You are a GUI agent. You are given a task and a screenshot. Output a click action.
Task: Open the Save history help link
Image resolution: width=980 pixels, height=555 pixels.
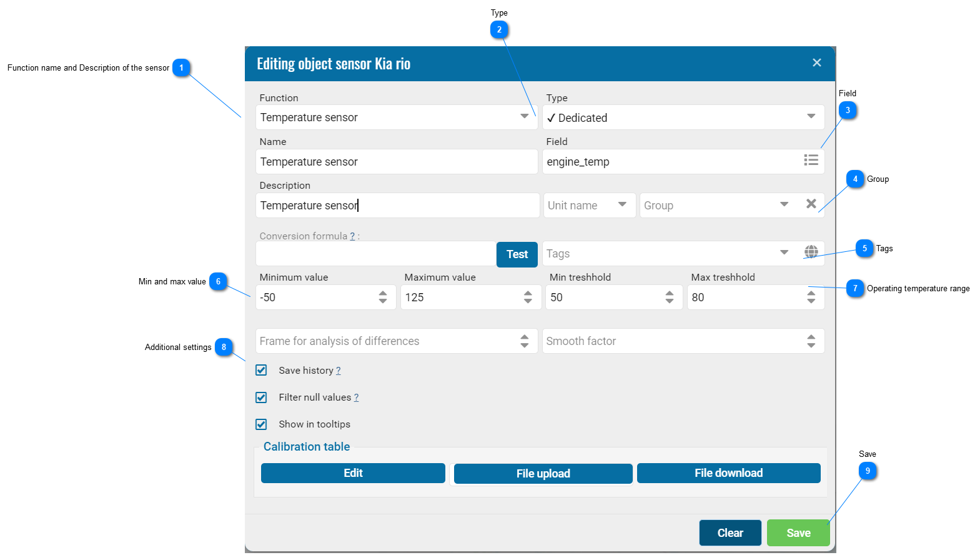(x=338, y=371)
